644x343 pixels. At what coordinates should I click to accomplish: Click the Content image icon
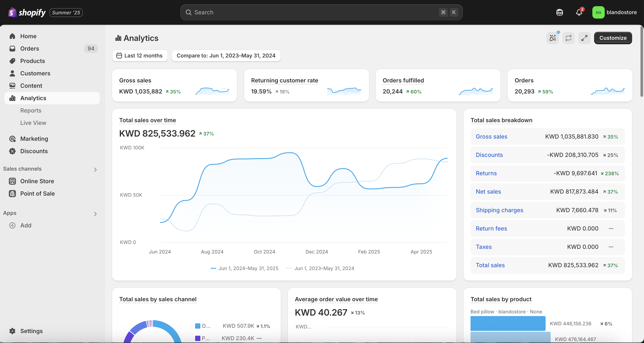pyautogui.click(x=12, y=86)
